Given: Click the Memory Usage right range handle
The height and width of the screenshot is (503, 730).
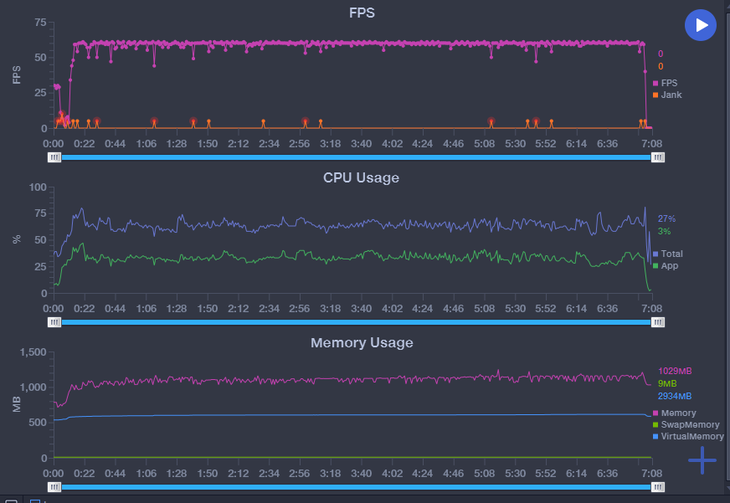Looking at the screenshot, I should (x=657, y=487).
